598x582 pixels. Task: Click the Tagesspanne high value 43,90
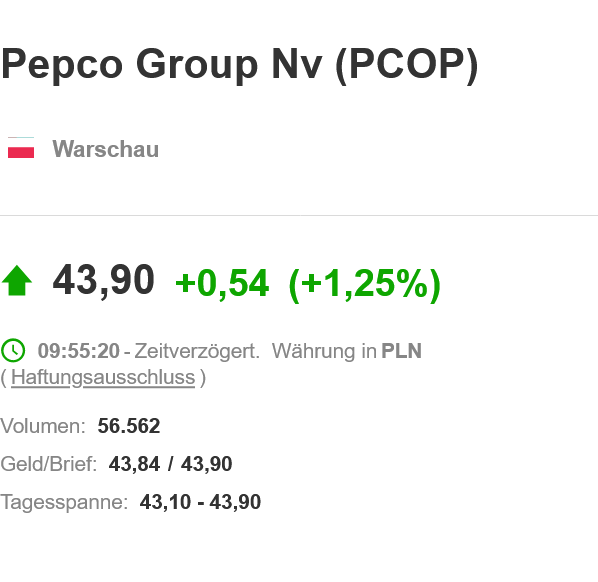(235, 502)
